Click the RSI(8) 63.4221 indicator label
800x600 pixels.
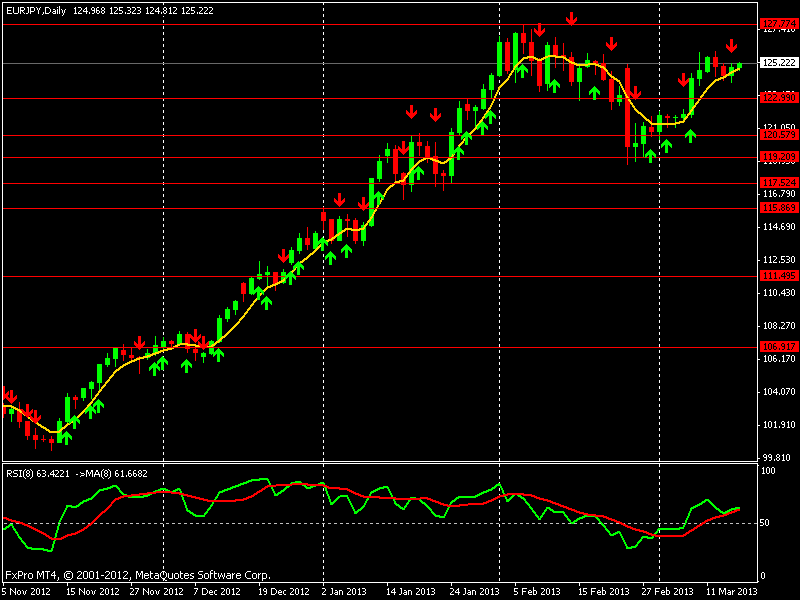[x=38, y=473]
